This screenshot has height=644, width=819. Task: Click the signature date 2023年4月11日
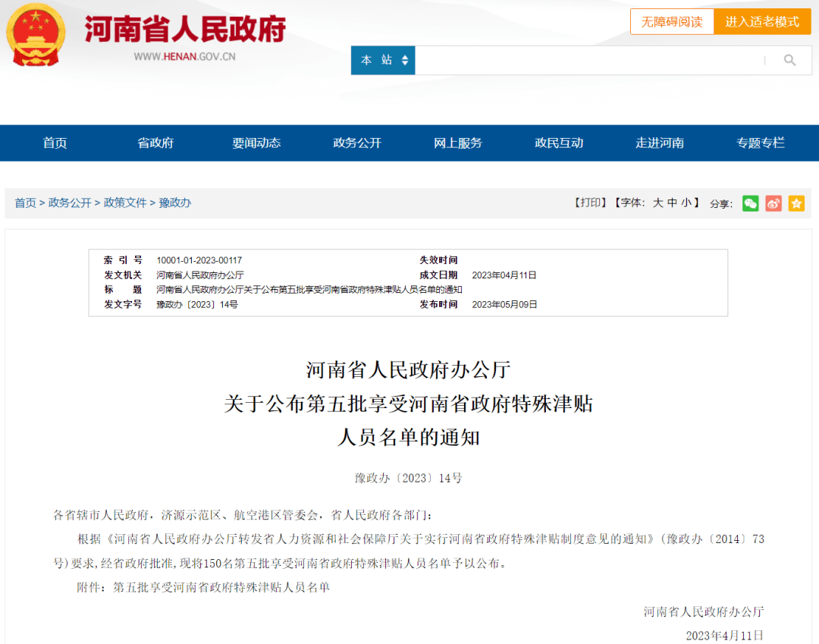[x=724, y=636]
